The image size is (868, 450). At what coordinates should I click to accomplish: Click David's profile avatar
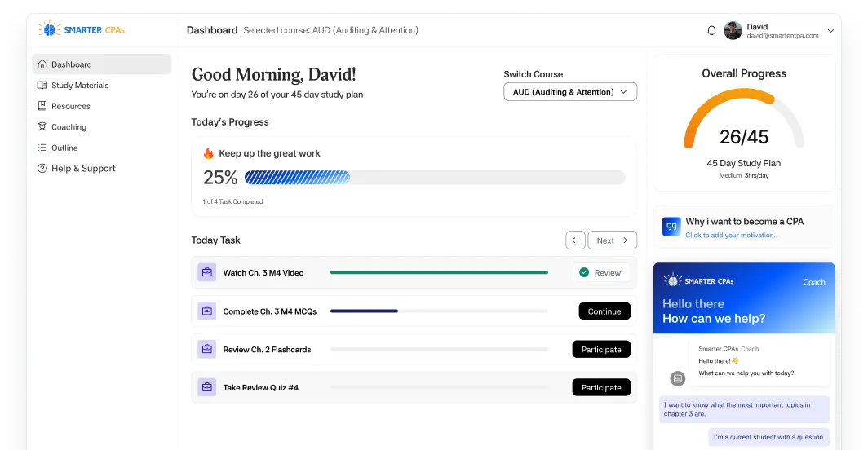733,31
